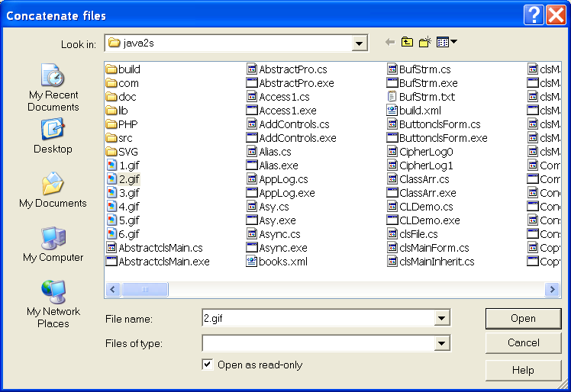Open My Network Places
The image size is (571, 392).
click(x=53, y=304)
